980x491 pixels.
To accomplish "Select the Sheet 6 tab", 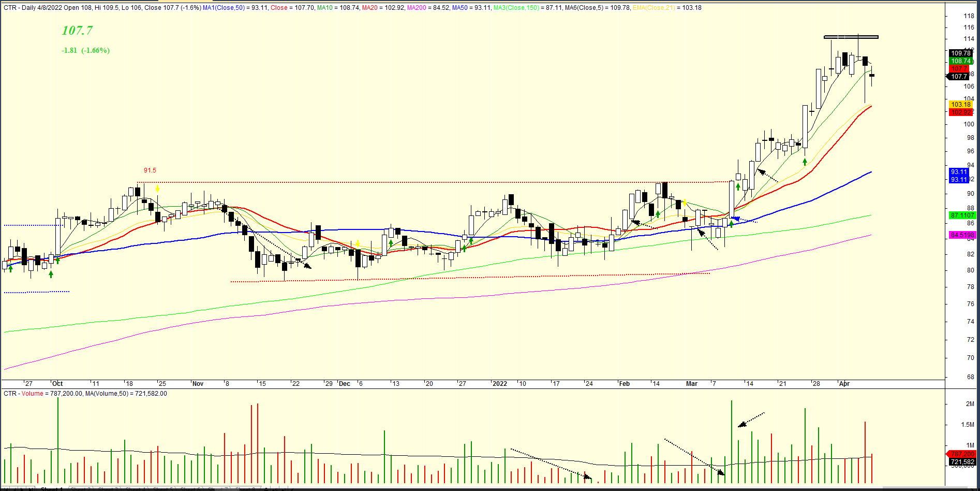I will [x=191, y=488].
